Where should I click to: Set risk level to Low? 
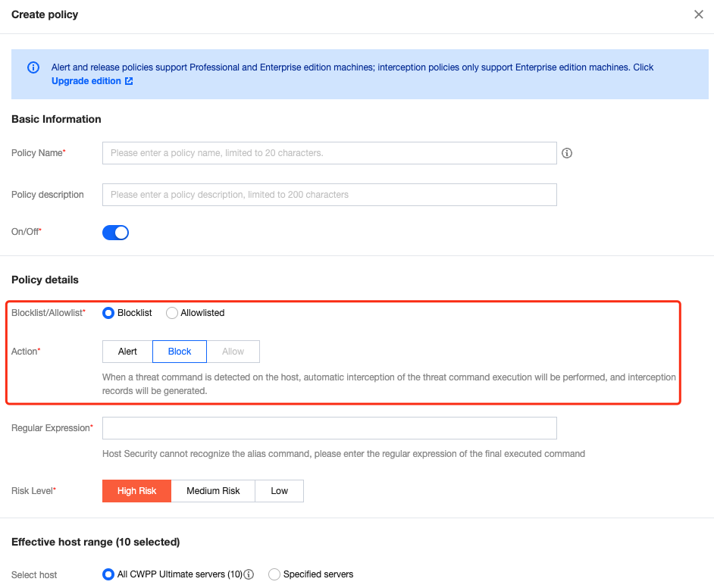(279, 491)
